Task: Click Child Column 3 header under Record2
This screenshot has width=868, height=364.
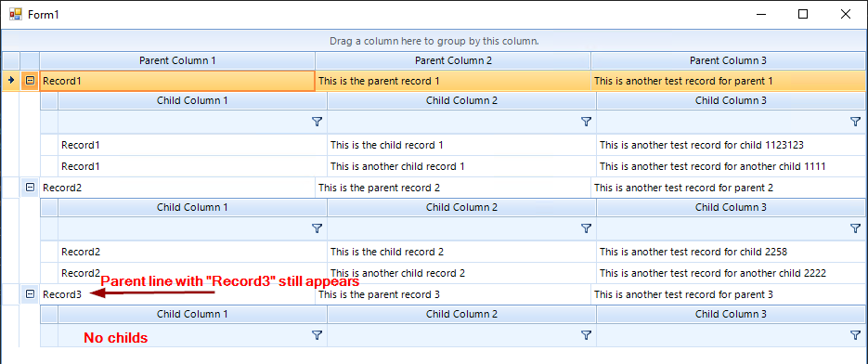Action: point(731,208)
